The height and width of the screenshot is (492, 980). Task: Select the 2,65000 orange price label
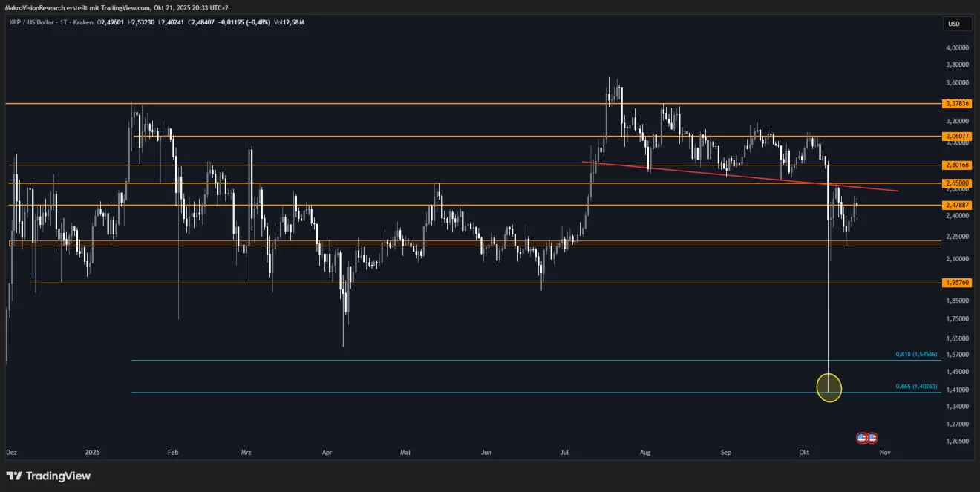(956, 183)
